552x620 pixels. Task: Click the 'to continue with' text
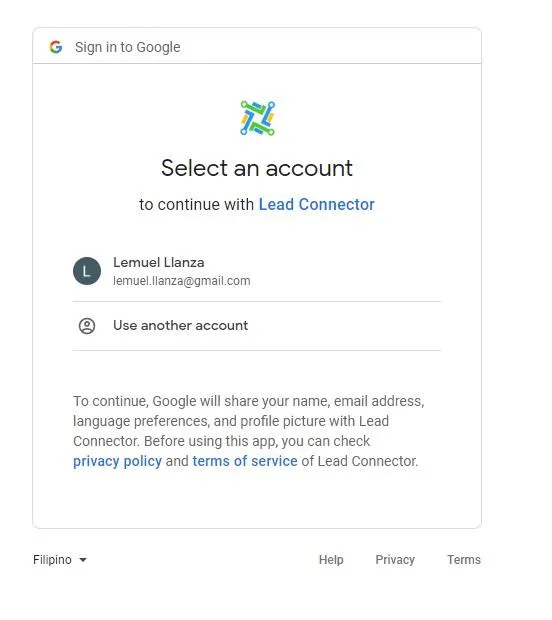pos(197,204)
